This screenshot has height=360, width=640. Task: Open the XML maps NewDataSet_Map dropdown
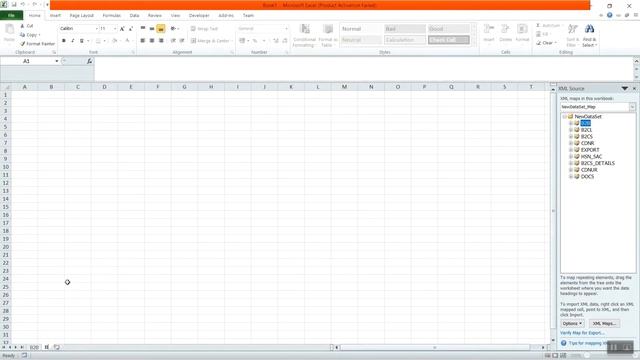coord(632,107)
